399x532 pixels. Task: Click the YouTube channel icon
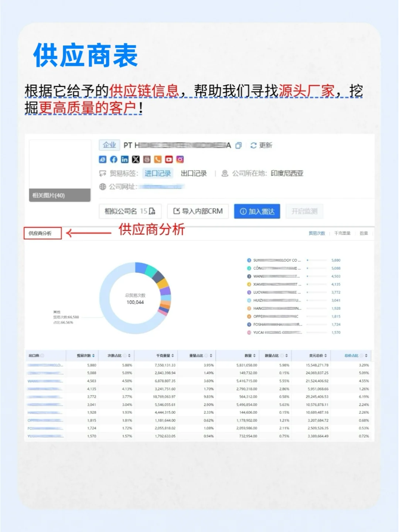pos(169,160)
